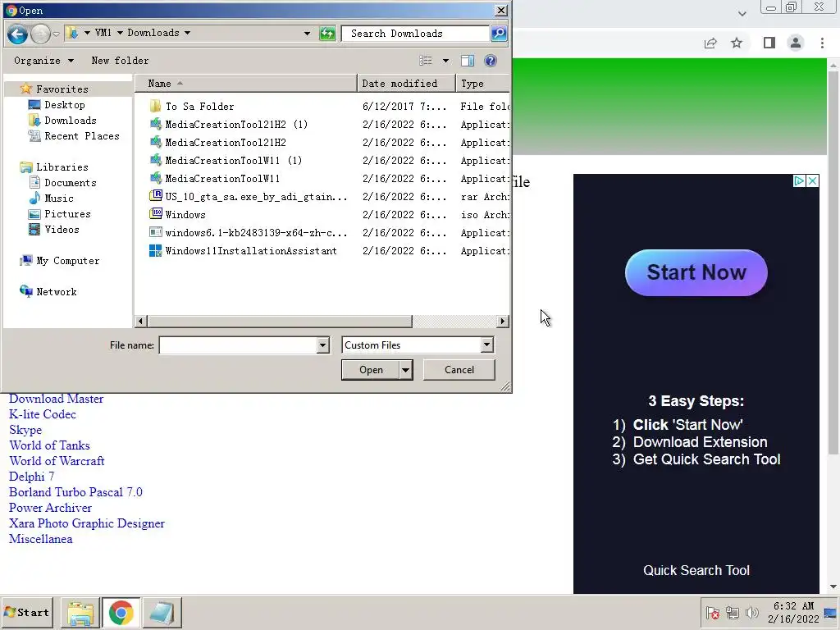Open the Downloads path dropdown arrow

pos(188,33)
